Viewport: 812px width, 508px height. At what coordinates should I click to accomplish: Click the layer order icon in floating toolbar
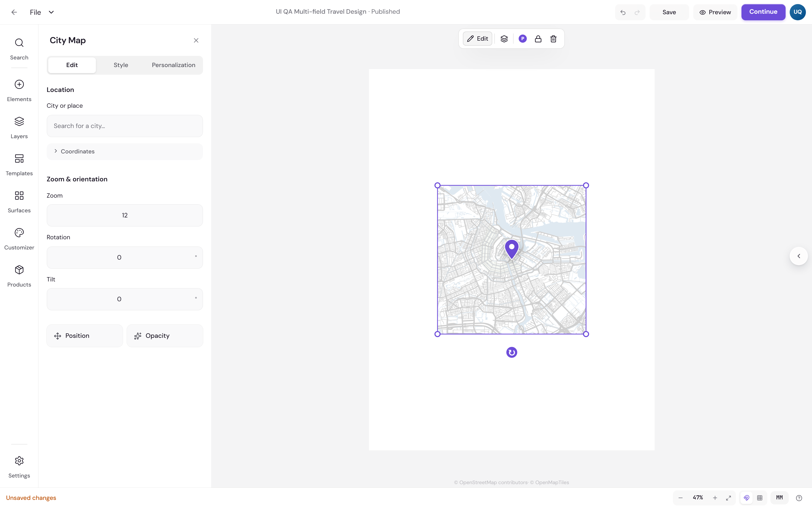[504, 39]
